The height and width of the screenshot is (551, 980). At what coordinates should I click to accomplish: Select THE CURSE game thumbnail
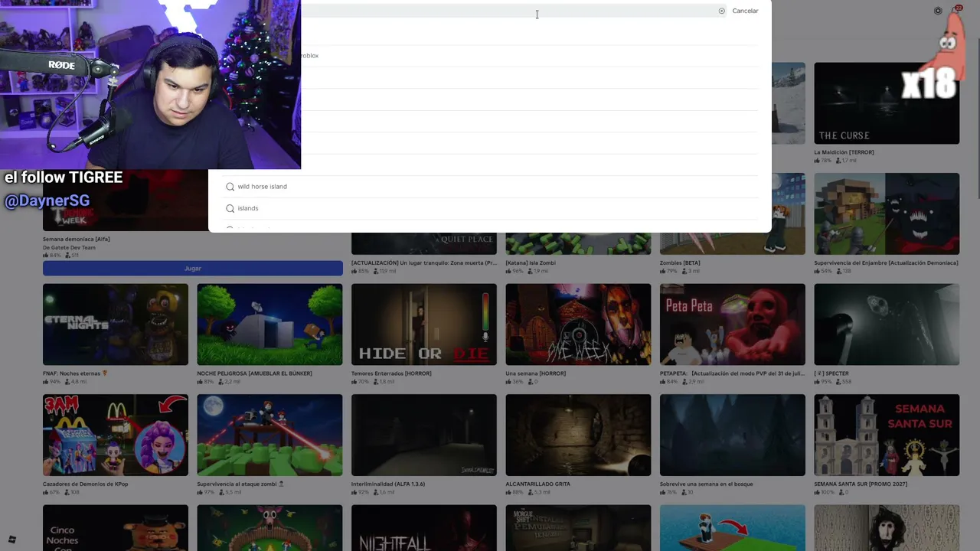coord(887,103)
